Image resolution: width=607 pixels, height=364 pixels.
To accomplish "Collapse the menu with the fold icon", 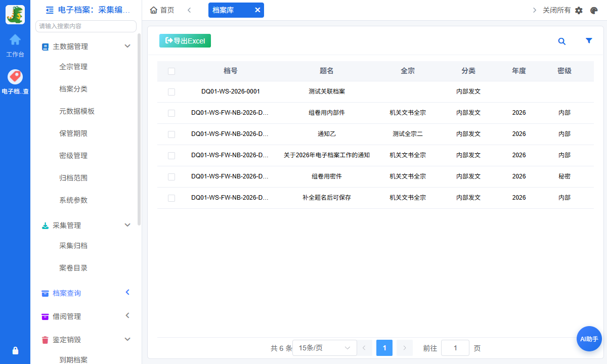I will pos(50,10).
